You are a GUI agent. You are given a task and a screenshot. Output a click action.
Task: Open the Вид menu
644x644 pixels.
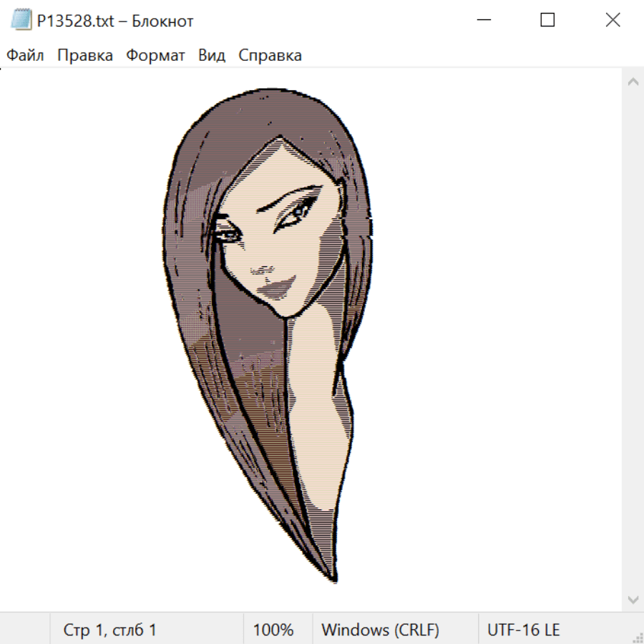click(212, 56)
